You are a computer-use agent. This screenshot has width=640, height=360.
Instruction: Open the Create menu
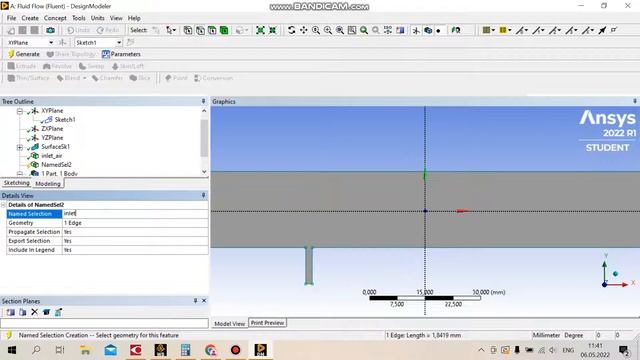(30, 18)
